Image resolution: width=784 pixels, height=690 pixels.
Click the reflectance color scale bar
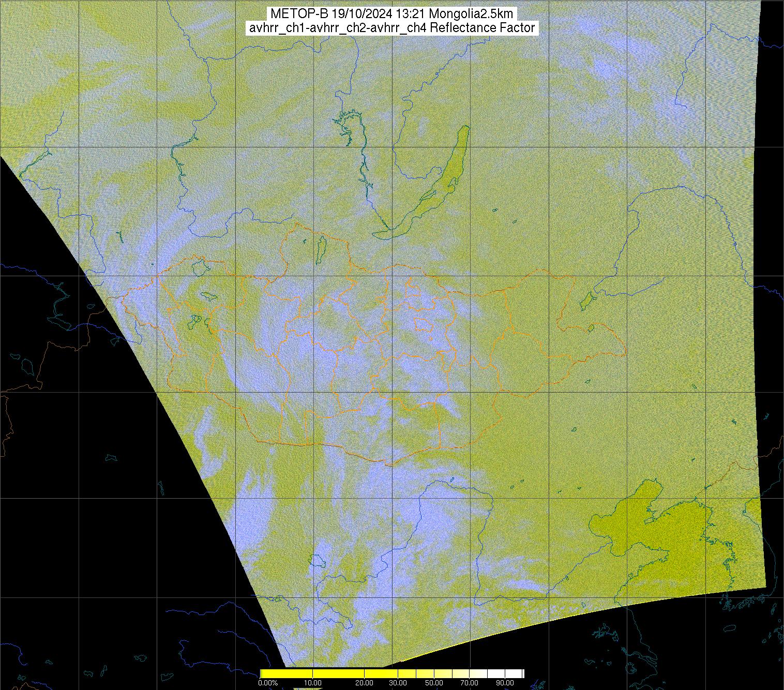[392, 673]
